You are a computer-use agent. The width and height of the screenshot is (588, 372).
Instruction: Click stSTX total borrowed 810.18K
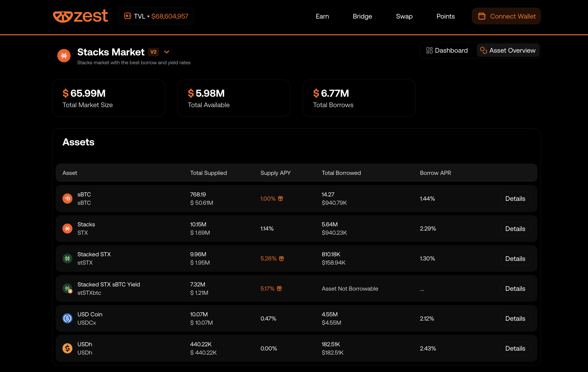coord(331,254)
